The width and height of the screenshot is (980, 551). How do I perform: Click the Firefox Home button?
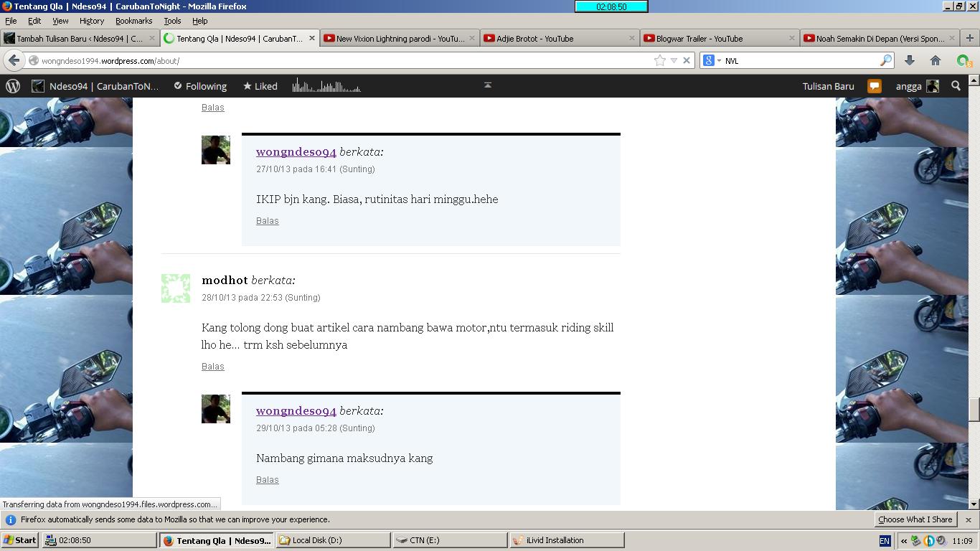pos(936,61)
